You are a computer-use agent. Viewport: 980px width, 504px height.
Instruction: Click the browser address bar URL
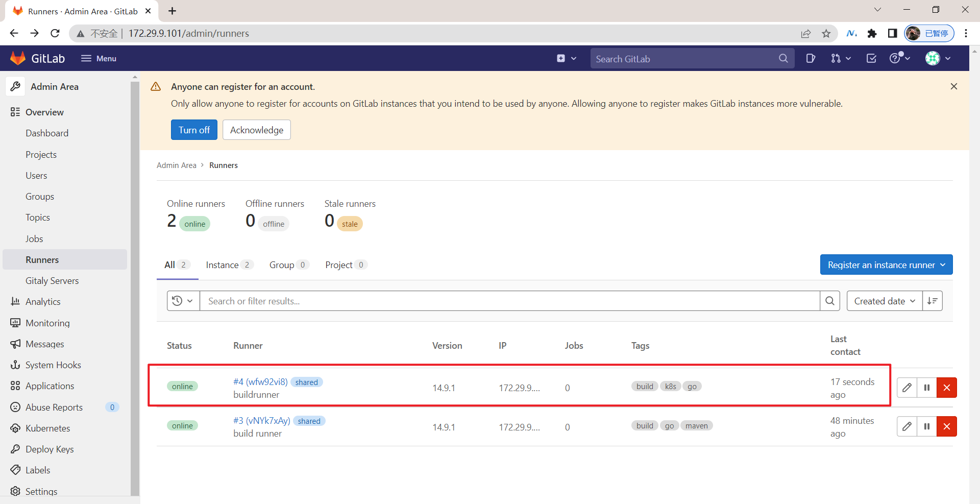coord(189,34)
